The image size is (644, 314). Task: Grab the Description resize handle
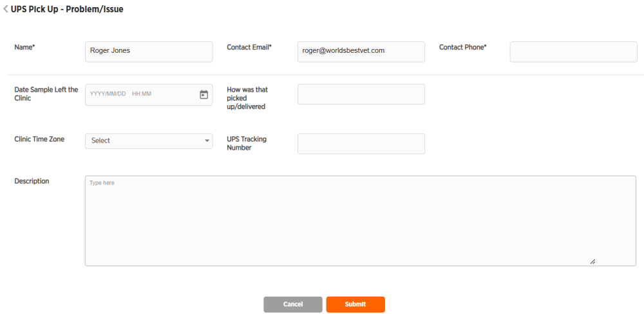point(592,261)
